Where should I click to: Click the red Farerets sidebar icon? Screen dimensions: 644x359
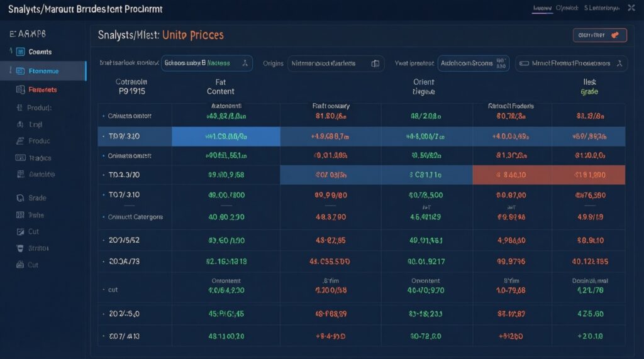pyautogui.click(x=19, y=90)
